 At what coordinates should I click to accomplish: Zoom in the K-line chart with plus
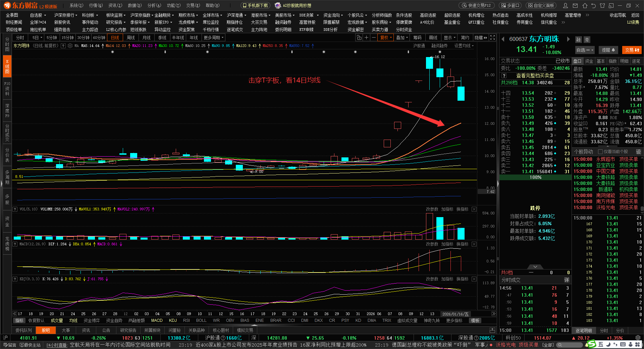[x=367, y=38]
